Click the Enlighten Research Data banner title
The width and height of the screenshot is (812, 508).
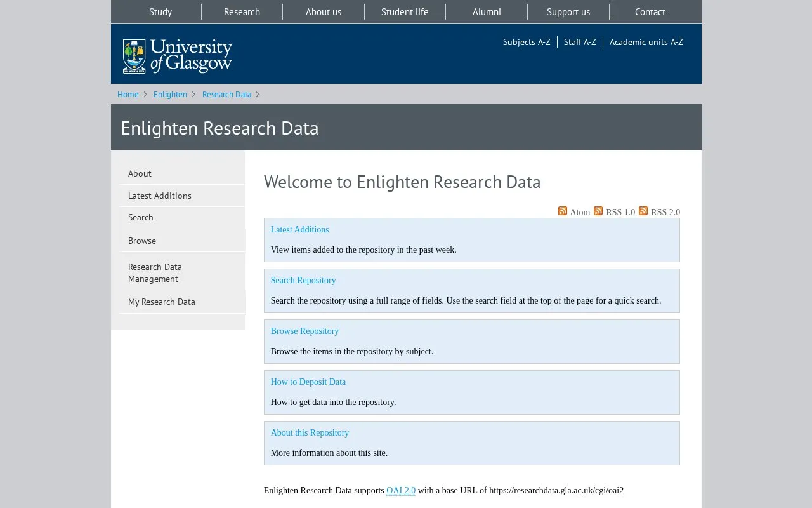point(219,128)
